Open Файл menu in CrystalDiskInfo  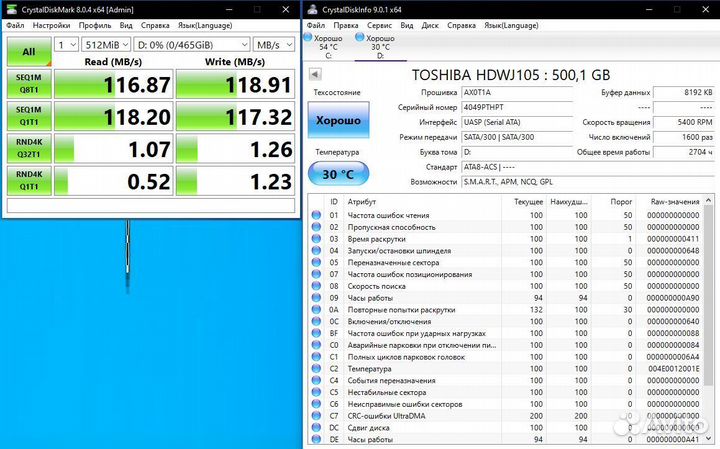coord(316,25)
